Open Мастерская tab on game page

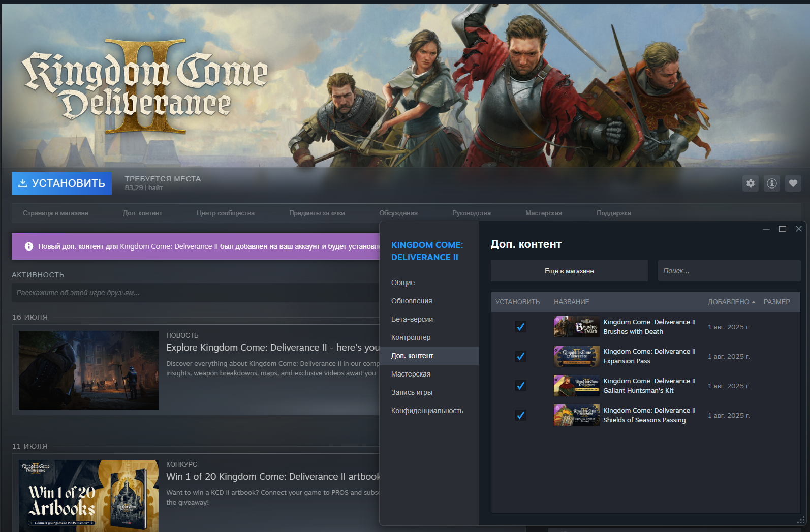tap(544, 213)
